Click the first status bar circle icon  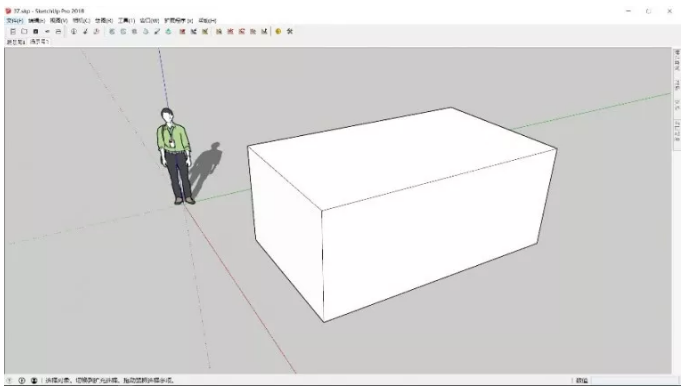pos(9,380)
